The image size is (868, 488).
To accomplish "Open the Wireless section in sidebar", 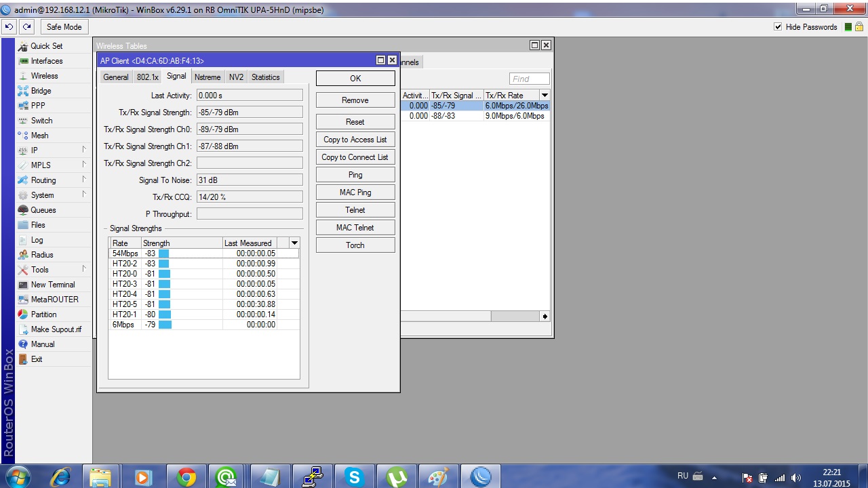I will (x=44, y=76).
